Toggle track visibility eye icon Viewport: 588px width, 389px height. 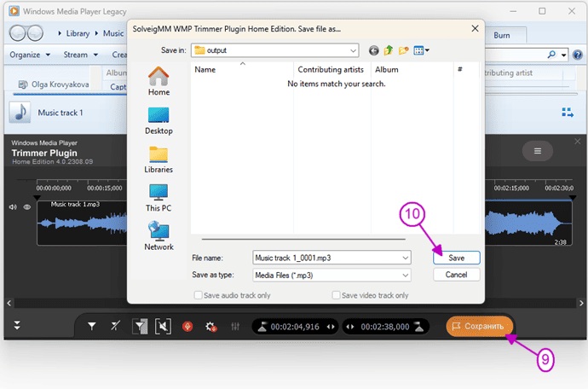click(x=27, y=207)
